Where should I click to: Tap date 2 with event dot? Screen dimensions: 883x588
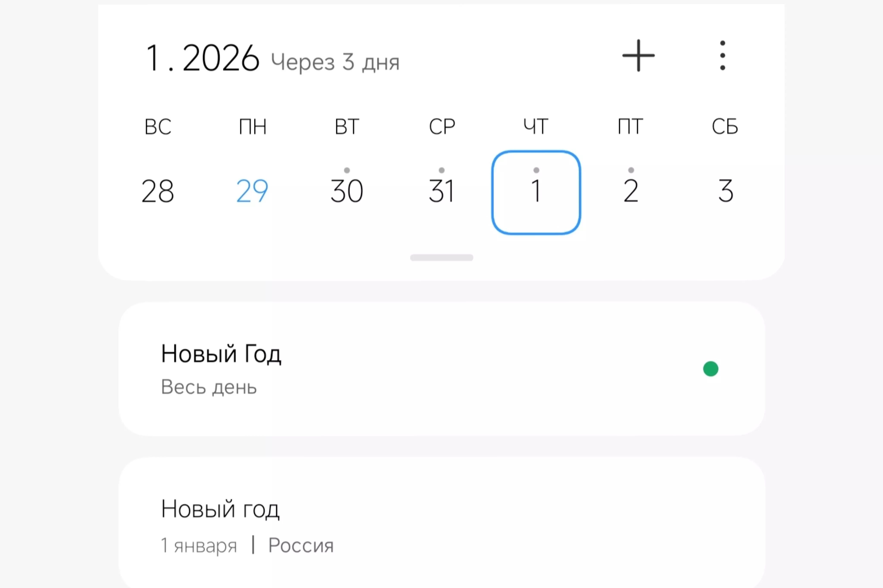pos(631,190)
